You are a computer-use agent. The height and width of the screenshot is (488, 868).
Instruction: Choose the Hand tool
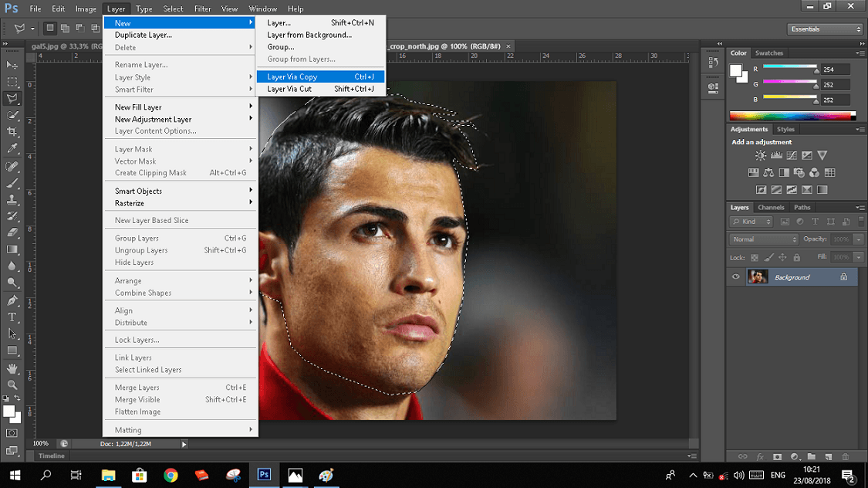point(12,368)
